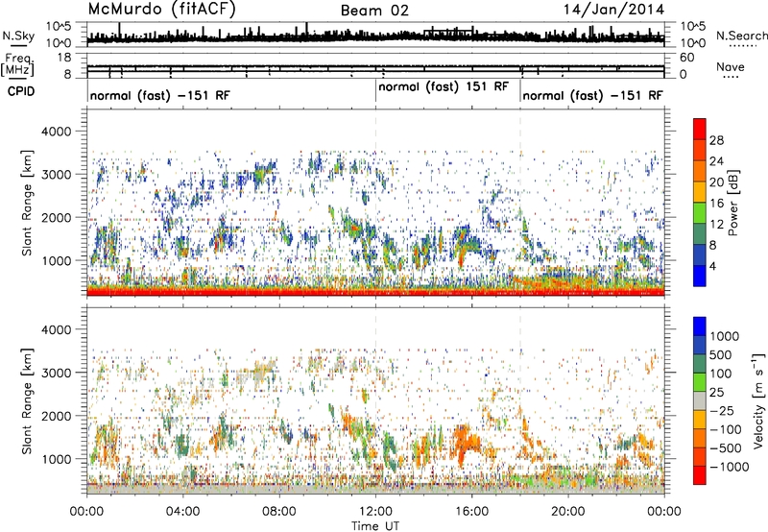Viewport: 768px width, 532px height.
Task: Click the '4000' tick on the power panel
Action: click(56, 132)
